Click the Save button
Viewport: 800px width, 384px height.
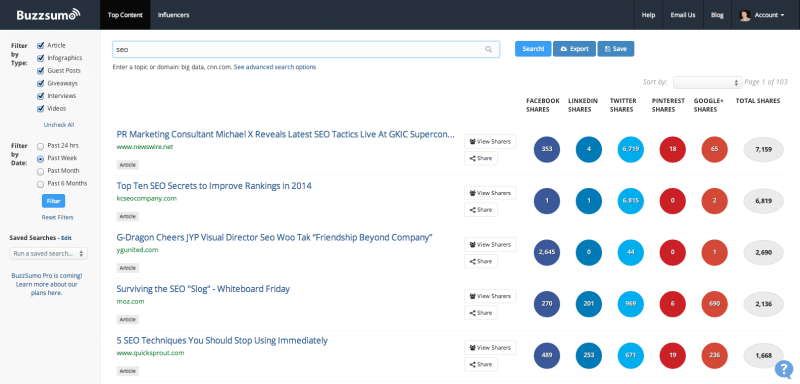616,49
